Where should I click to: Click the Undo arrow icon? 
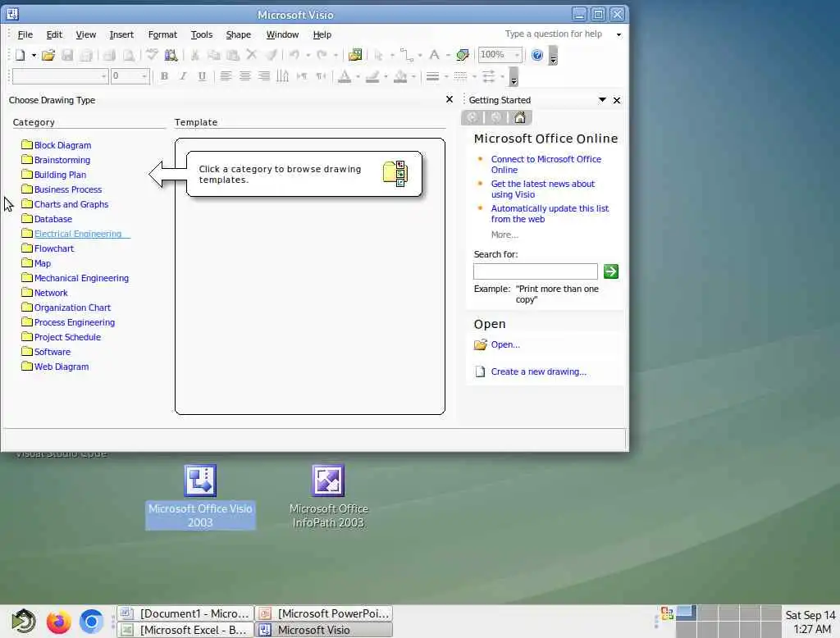pos(294,55)
